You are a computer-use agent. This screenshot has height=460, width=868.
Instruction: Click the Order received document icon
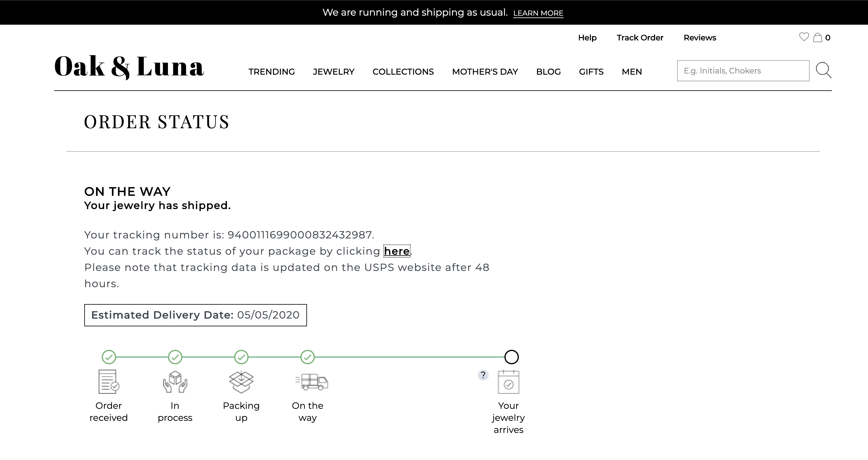click(108, 382)
